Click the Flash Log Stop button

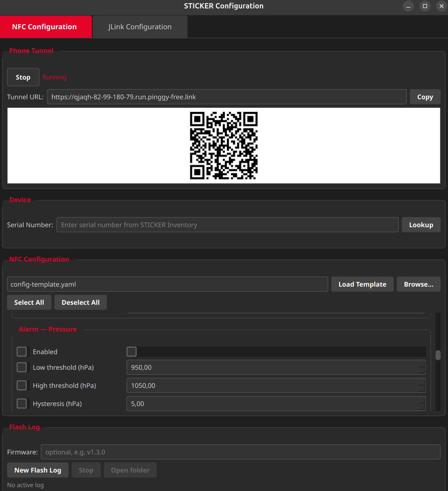86,470
